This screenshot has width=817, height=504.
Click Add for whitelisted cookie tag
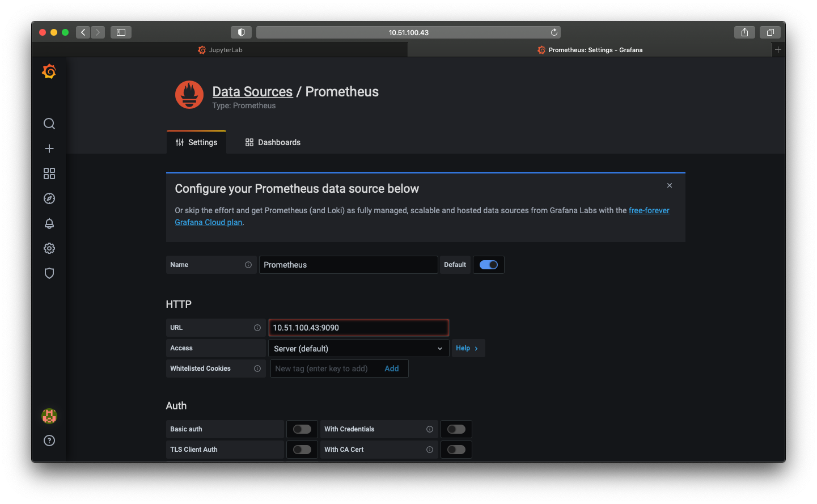coord(392,369)
